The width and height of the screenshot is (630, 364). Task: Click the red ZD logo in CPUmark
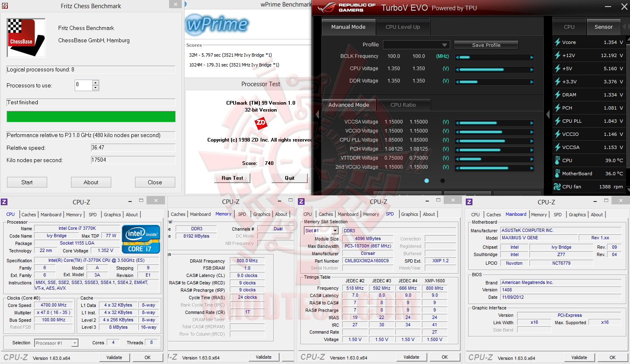(x=261, y=123)
